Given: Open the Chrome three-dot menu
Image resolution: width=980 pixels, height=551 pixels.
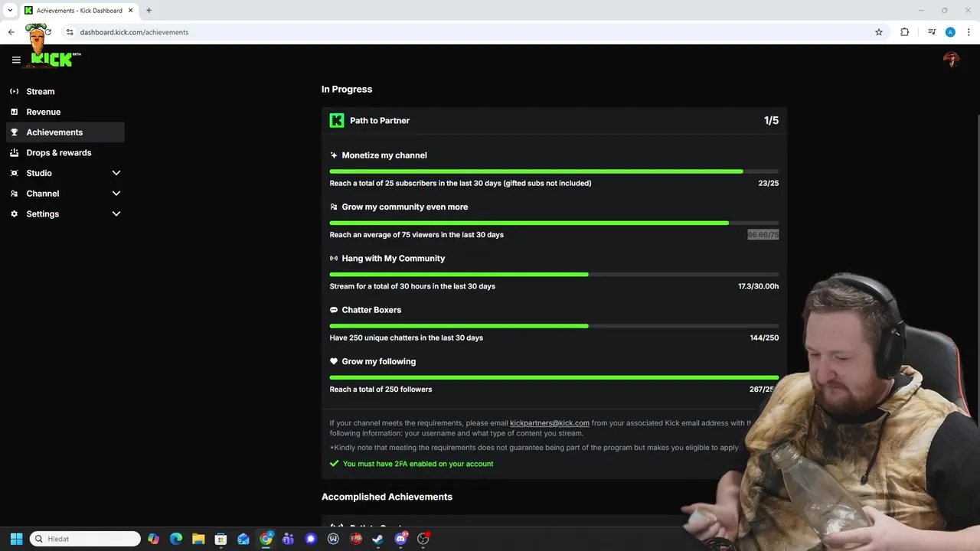Looking at the screenshot, I should coord(969,32).
